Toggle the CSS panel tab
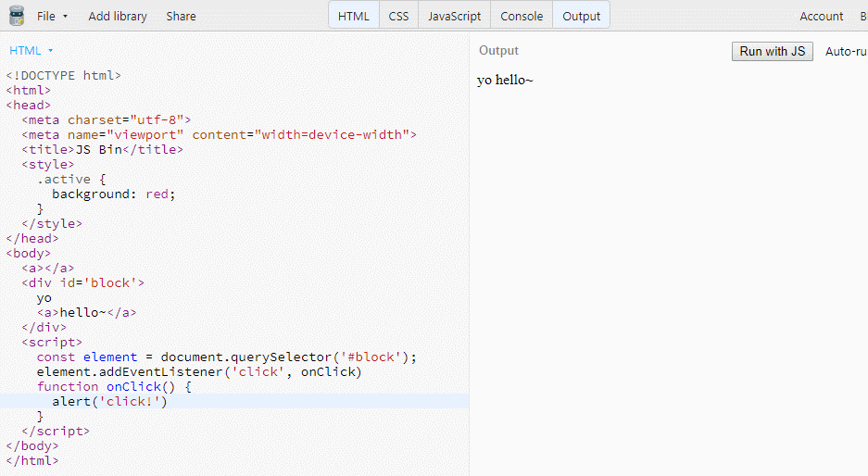 click(398, 16)
